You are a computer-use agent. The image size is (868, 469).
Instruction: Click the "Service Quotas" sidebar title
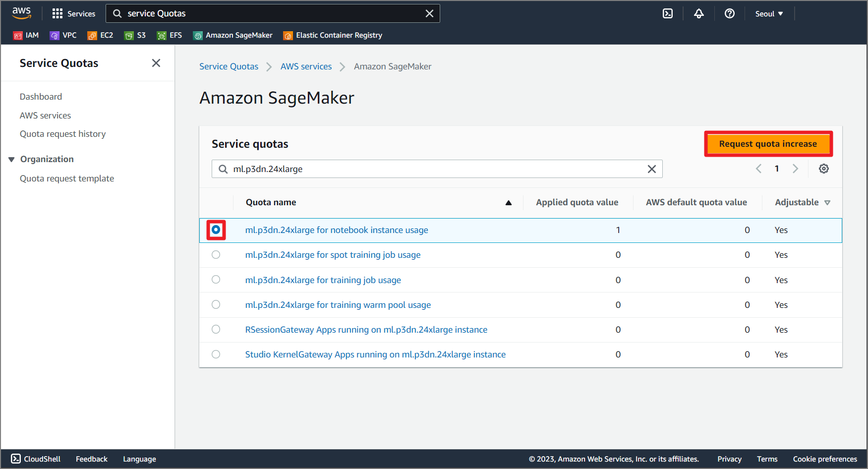59,63
